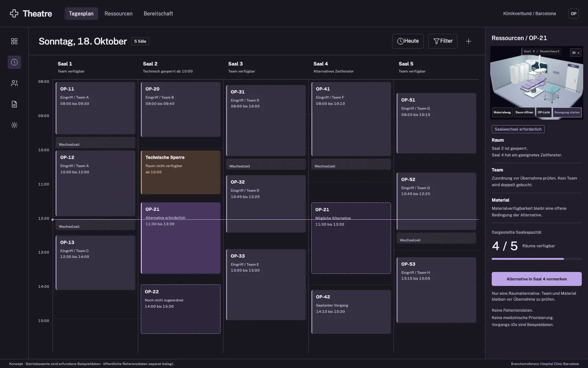
Task: Click the current time line marker dot
Action: coord(53,220)
